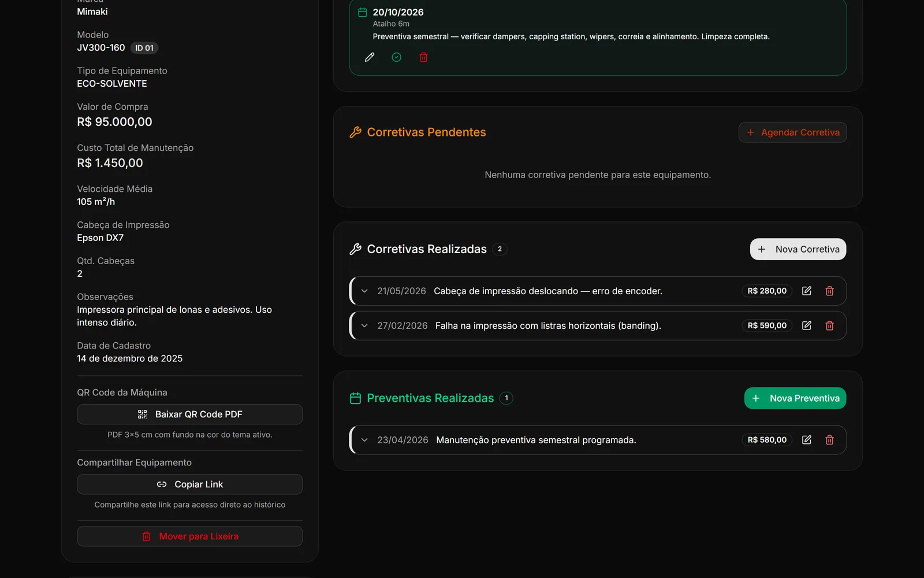The image size is (924, 578).
Task: Click wrench icon next to Corretivas Realizadas
Action: [356, 249]
